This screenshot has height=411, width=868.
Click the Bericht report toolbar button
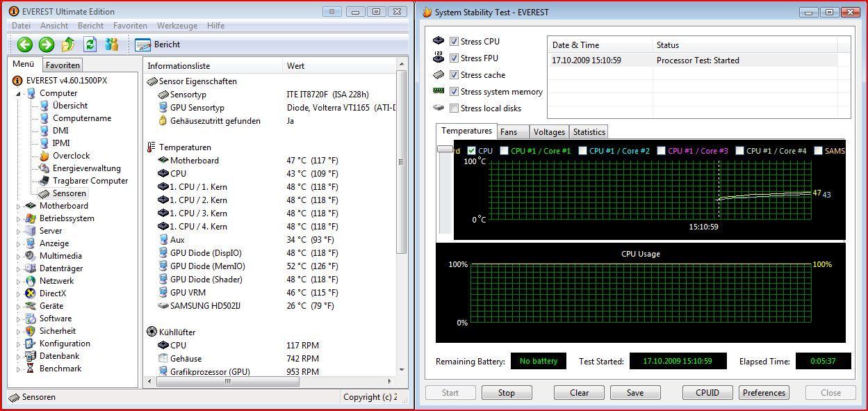pyautogui.click(x=158, y=45)
